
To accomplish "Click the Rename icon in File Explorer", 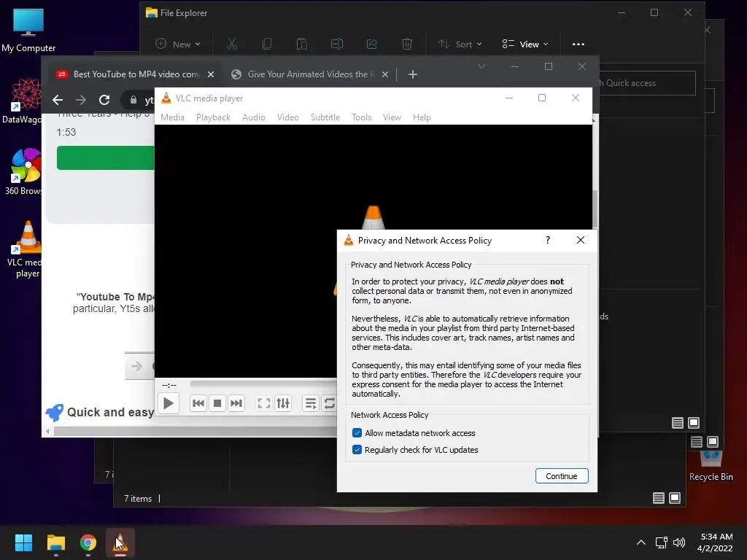I will tap(337, 44).
